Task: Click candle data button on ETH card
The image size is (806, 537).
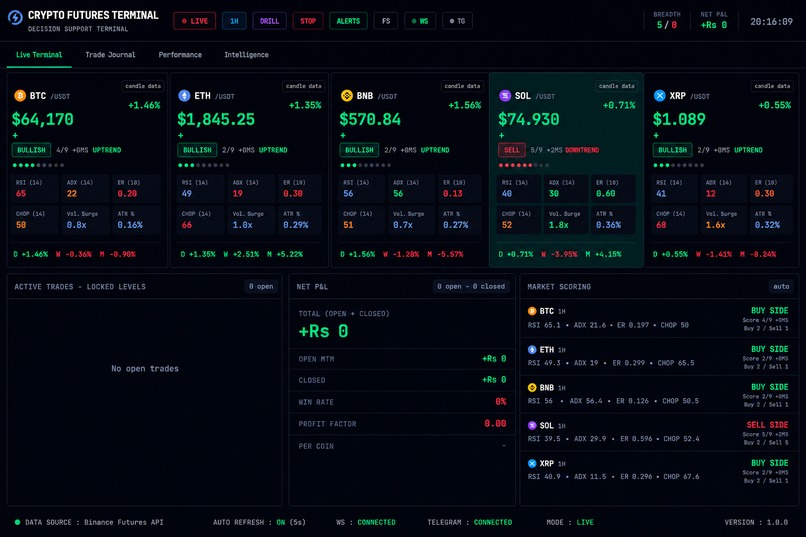Action: [x=303, y=86]
